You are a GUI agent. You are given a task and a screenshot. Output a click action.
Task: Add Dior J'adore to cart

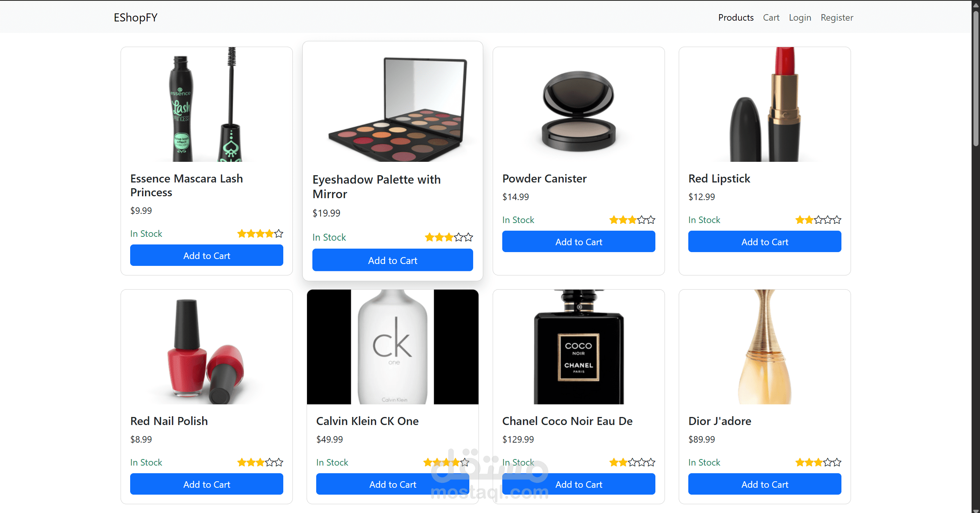pos(764,484)
